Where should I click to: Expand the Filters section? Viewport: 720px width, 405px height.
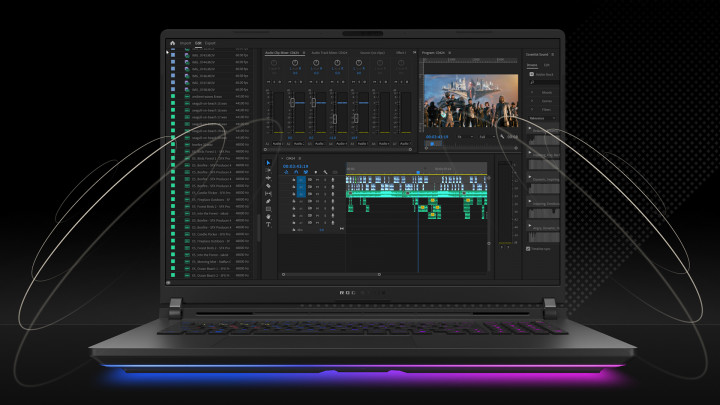coord(532,110)
